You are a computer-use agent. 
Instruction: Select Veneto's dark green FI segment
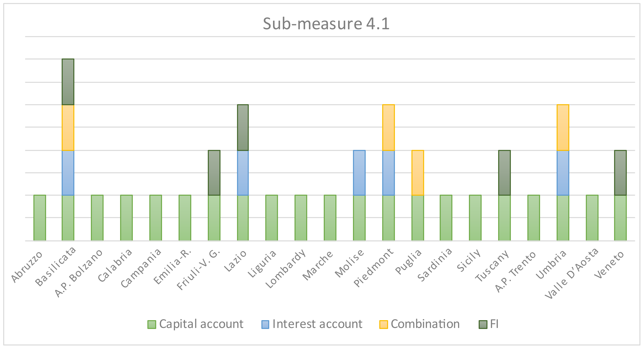tap(620, 172)
